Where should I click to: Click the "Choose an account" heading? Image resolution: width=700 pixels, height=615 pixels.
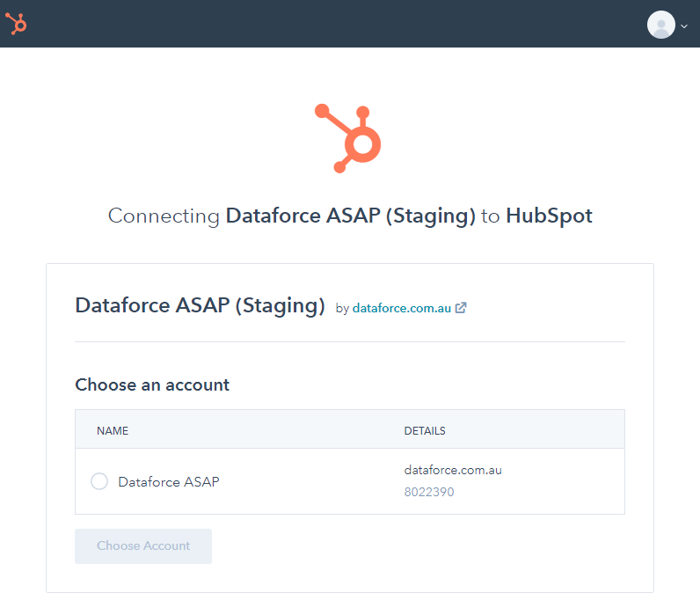pyautogui.click(x=152, y=384)
